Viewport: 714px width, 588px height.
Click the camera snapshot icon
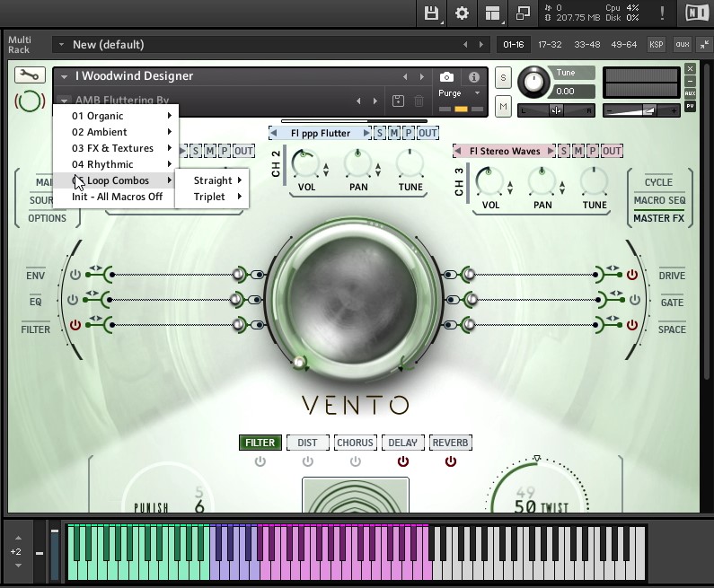coord(446,77)
